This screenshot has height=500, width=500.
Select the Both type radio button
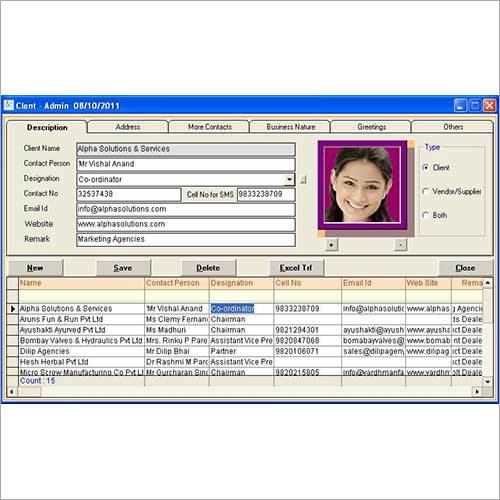click(x=426, y=215)
